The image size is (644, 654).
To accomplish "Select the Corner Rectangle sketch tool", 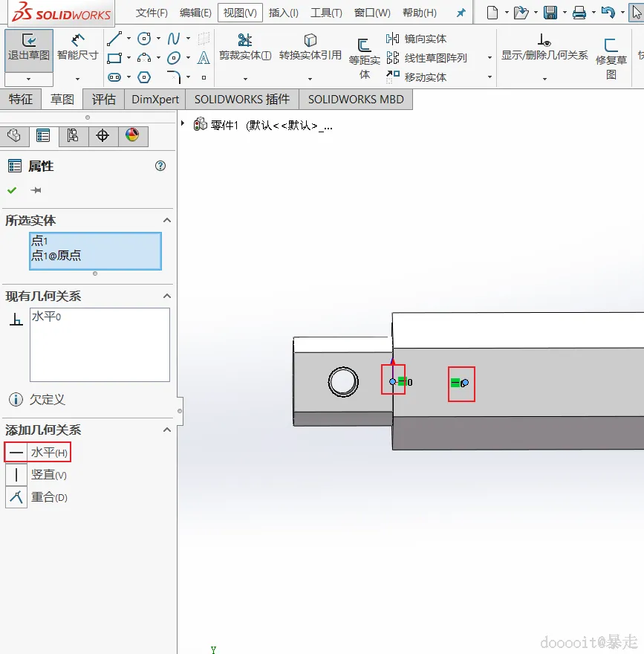I will (x=114, y=58).
